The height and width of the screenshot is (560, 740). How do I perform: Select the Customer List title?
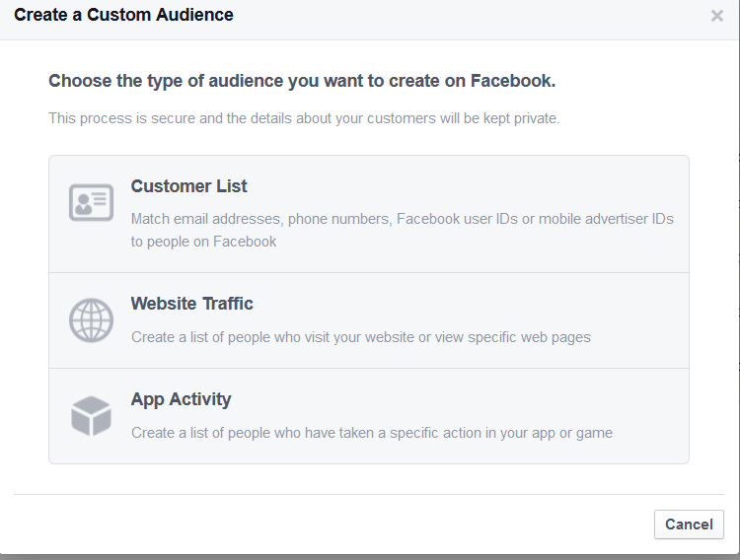tap(188, 186)
